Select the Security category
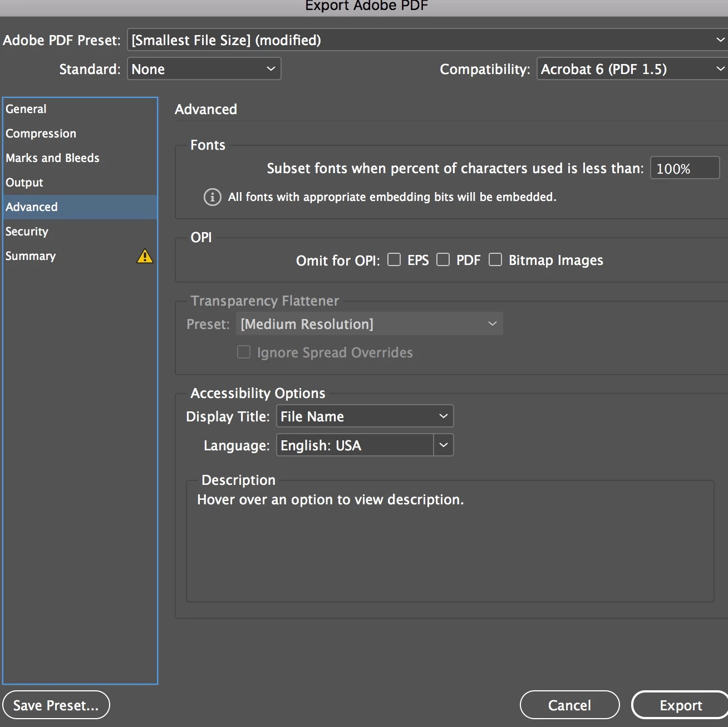 tap(80, 232)
